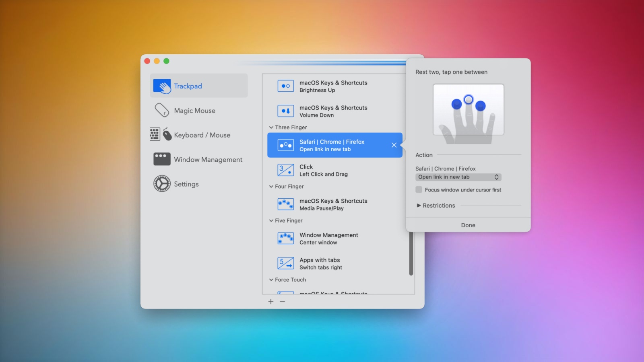644x362 pixels.
Task: Collapse the Force Touch section
Action: point(271,280)
